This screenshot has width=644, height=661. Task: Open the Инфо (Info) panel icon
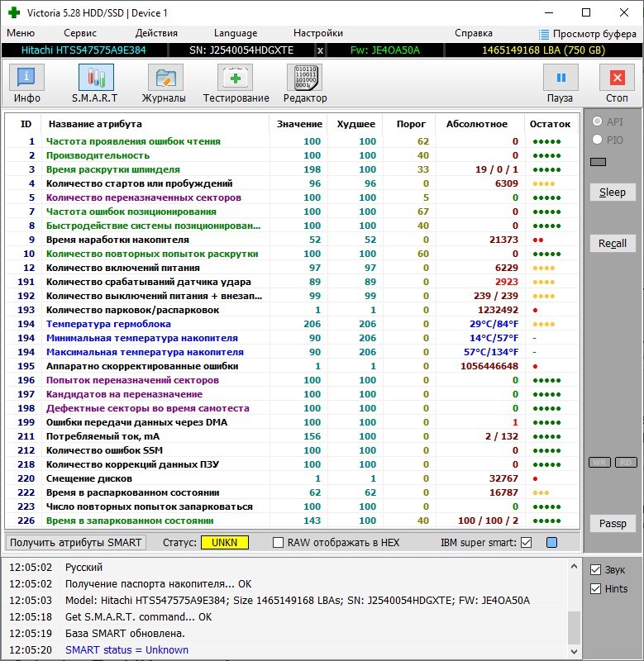26,78
